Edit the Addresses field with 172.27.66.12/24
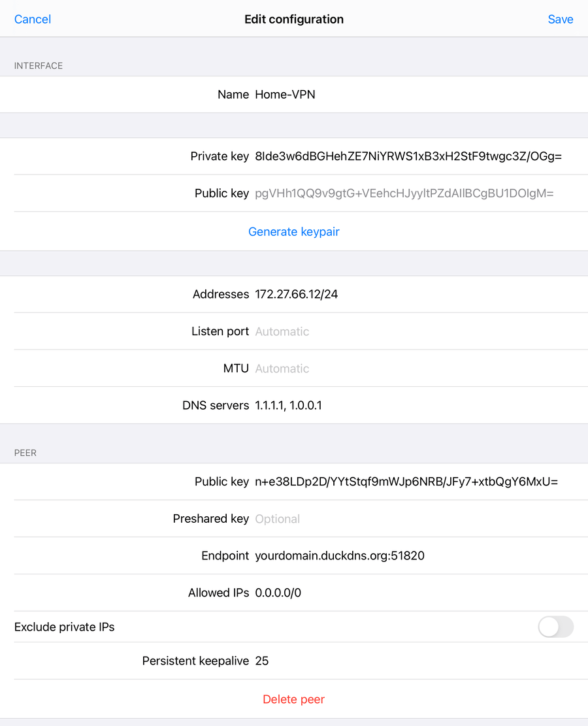The height and width of the screenshot is (726, 588). (x=296, y=294)
